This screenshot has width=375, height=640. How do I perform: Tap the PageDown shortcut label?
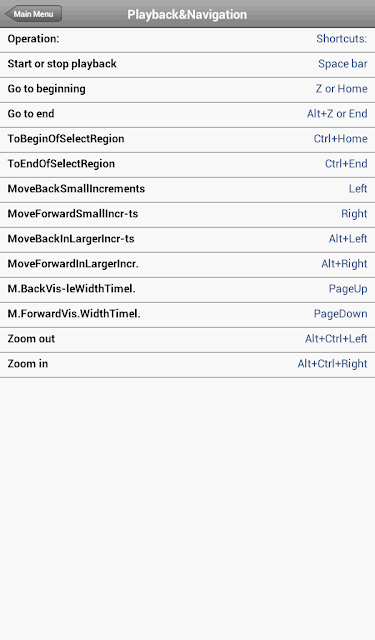tap(340, 313)
